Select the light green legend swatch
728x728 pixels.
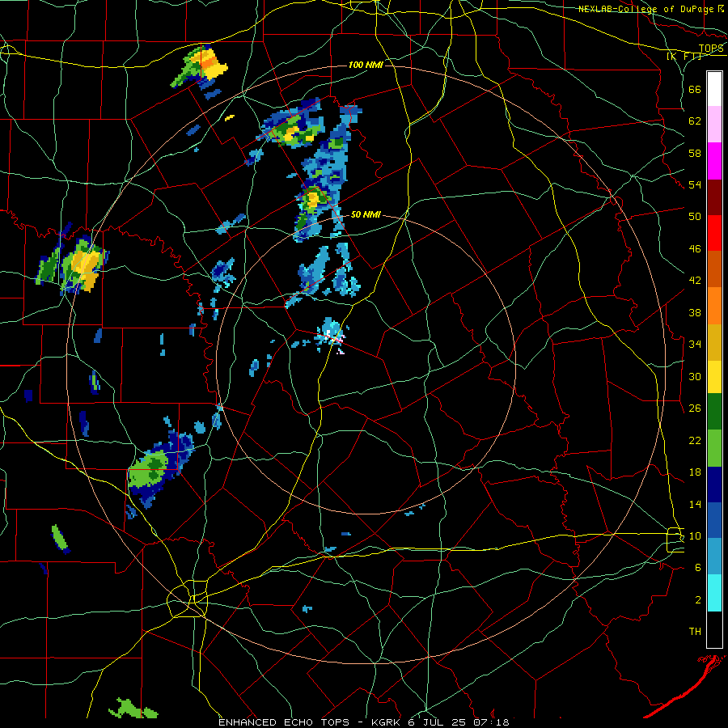714,447
